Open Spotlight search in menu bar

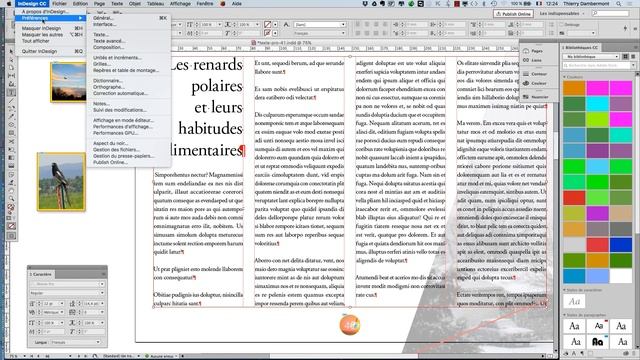tap(619, 4)
